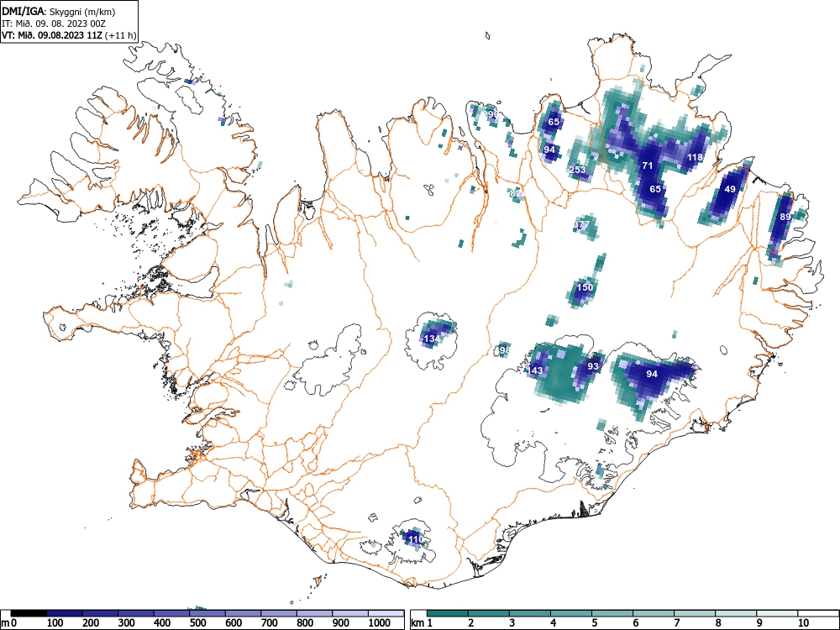Image resolution: width=840 pixels, height=630 pixels.
Task: Click the visibility value 71 on the map
Action: [647, 165]
